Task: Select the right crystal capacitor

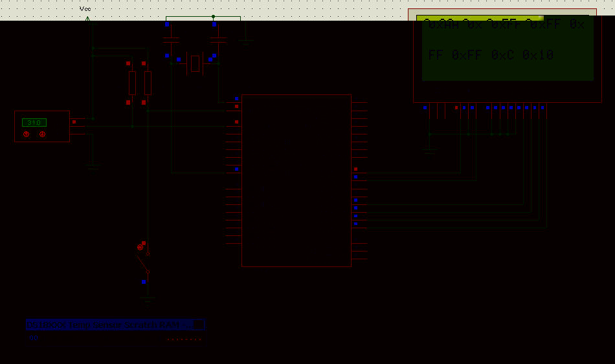Action: point(218,40)
